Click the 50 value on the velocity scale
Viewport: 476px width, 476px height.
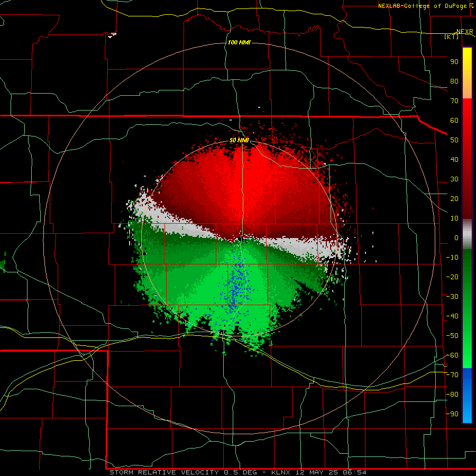click(x=454, y=140)
